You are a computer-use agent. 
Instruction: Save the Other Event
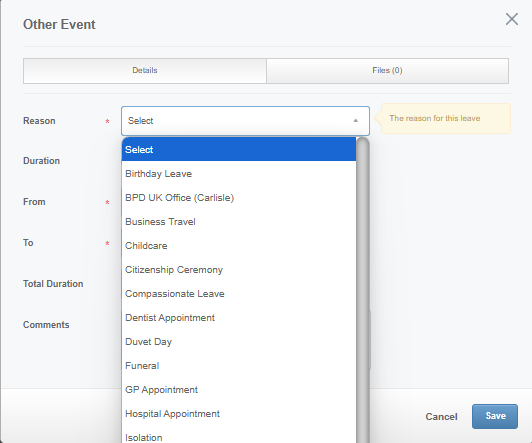tap(495, 416)
